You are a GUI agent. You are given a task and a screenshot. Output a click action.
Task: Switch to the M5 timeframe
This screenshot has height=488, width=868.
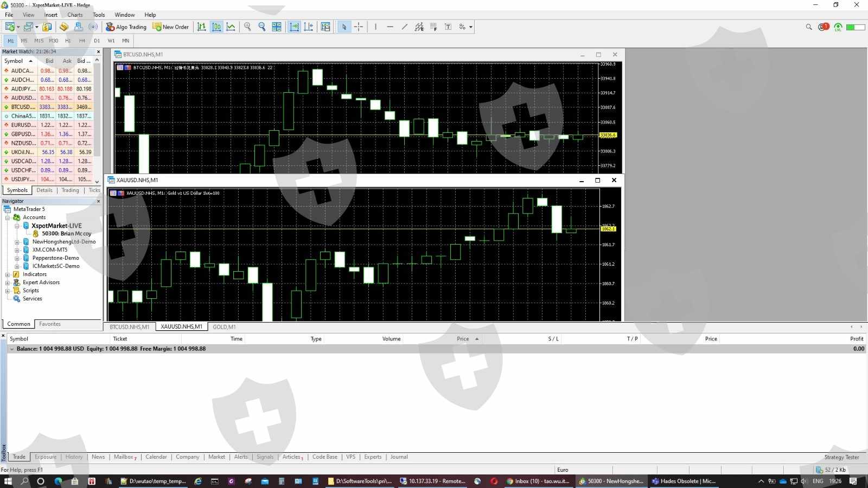pyautogui.click(x=24, y=41)
